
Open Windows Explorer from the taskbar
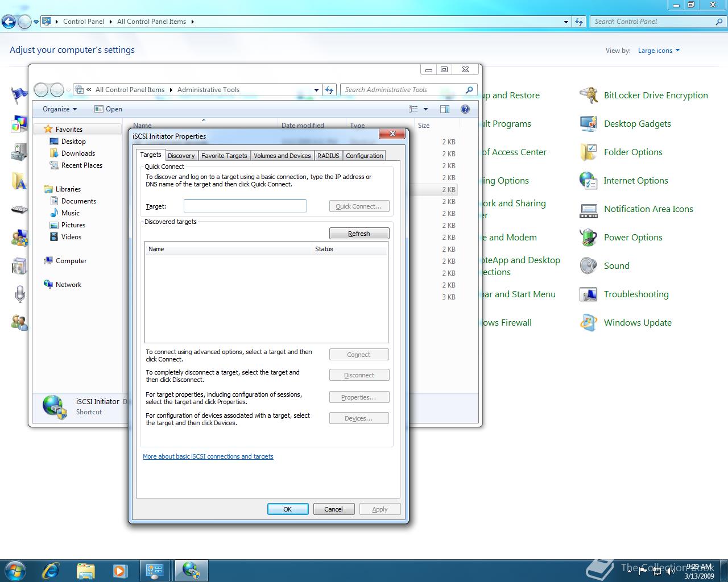click(x=85, y=570)
